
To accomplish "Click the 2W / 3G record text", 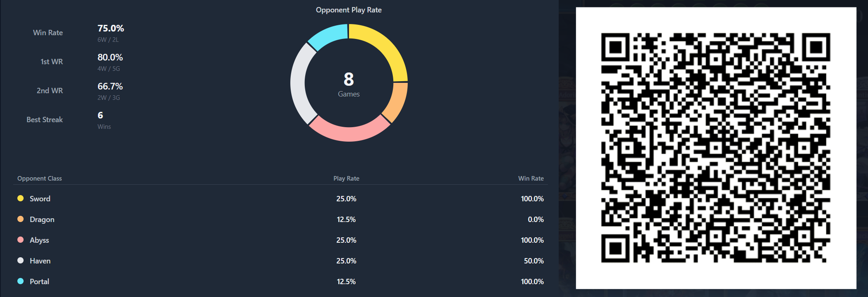I will tap(109, 98).
